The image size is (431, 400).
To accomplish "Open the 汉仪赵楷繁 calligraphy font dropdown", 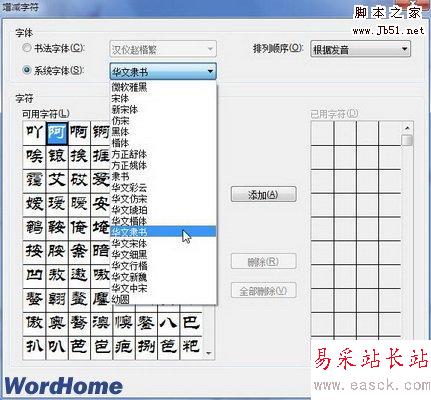I will point(163,50).
